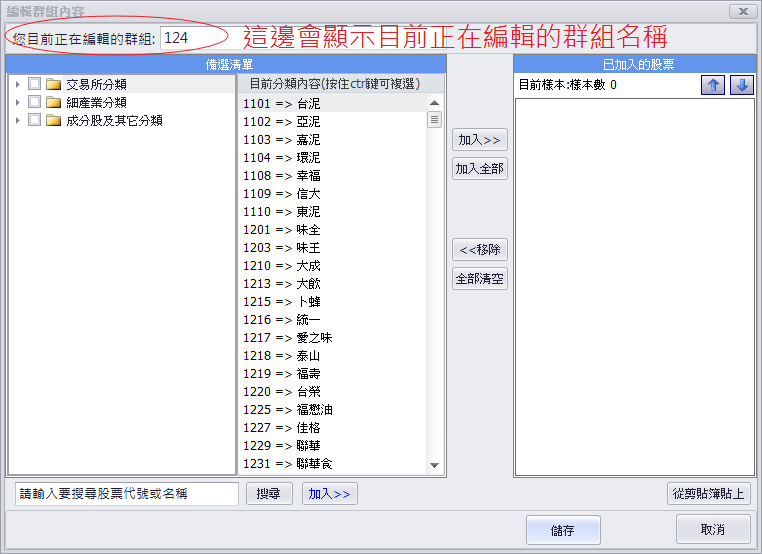
Task: Click the 加入全部 button
Action: (x=480, y=169)
